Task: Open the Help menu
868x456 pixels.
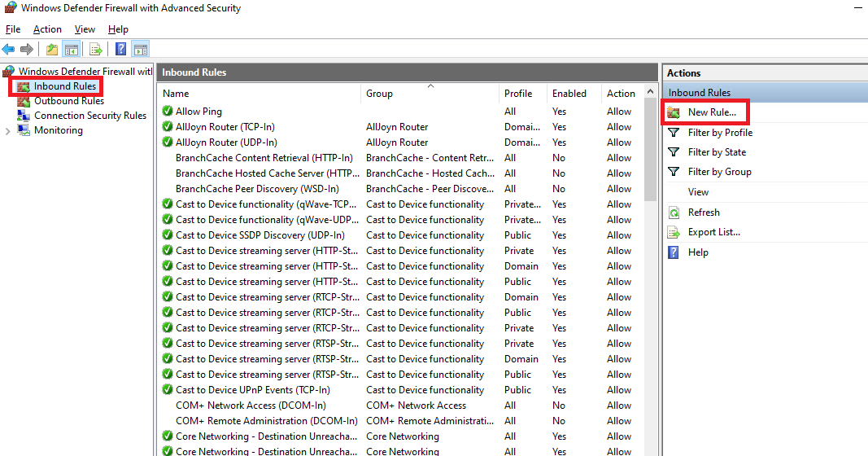Action: tap(118, 29)
